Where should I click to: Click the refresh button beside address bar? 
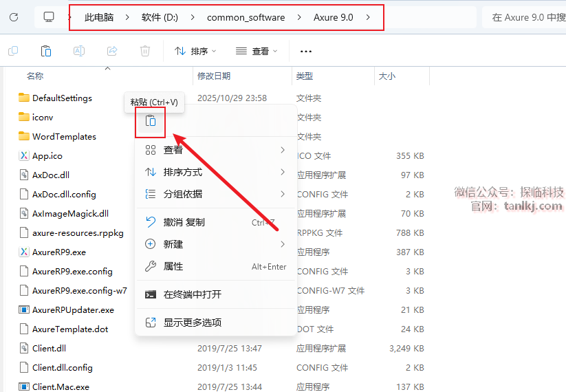tap(14, 17)
